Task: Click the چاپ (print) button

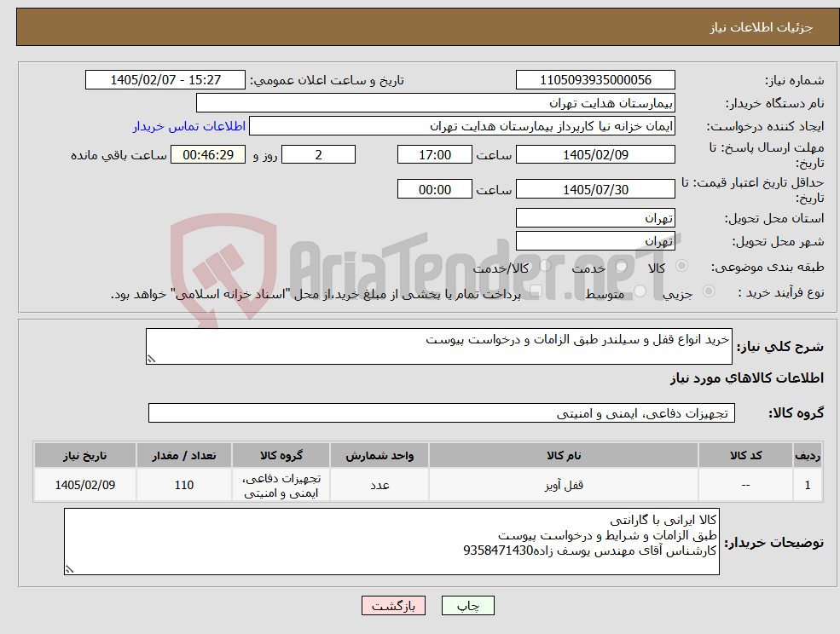Action: pyautogui.click(x=467, y=606)
